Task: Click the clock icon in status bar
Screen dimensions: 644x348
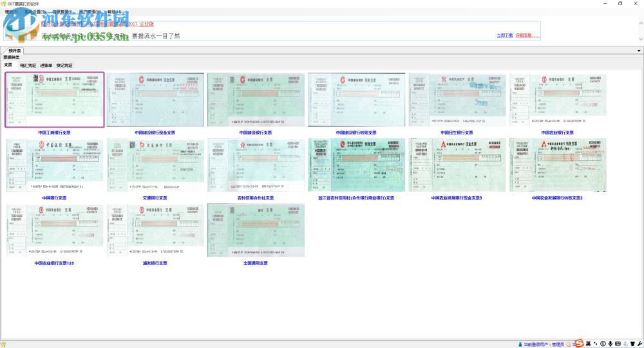Action: coord(569,344)
